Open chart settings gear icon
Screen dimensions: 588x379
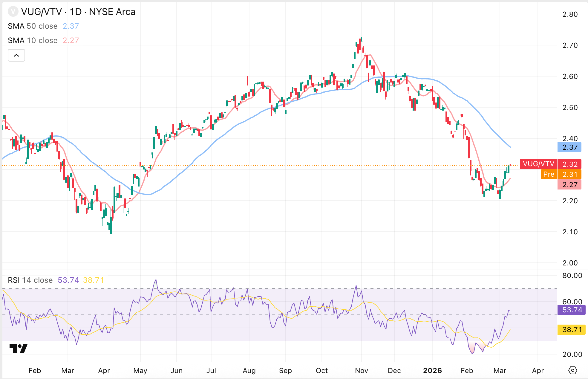point(572,370)
